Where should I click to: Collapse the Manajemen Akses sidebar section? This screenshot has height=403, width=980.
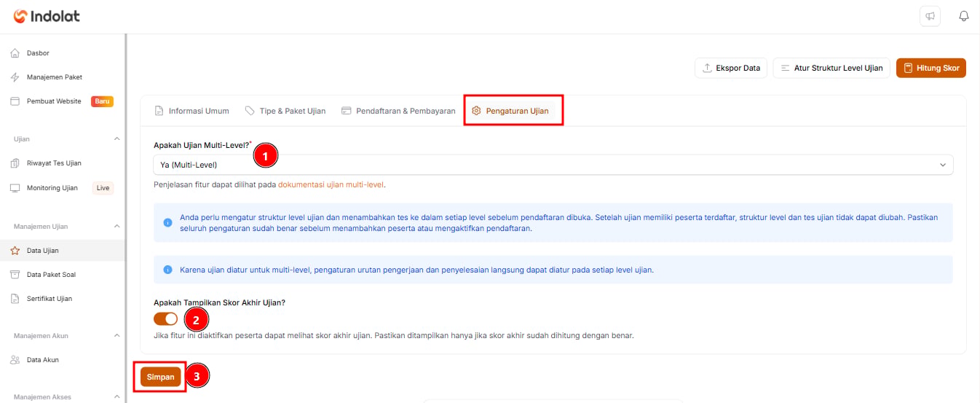pos(117,396)
